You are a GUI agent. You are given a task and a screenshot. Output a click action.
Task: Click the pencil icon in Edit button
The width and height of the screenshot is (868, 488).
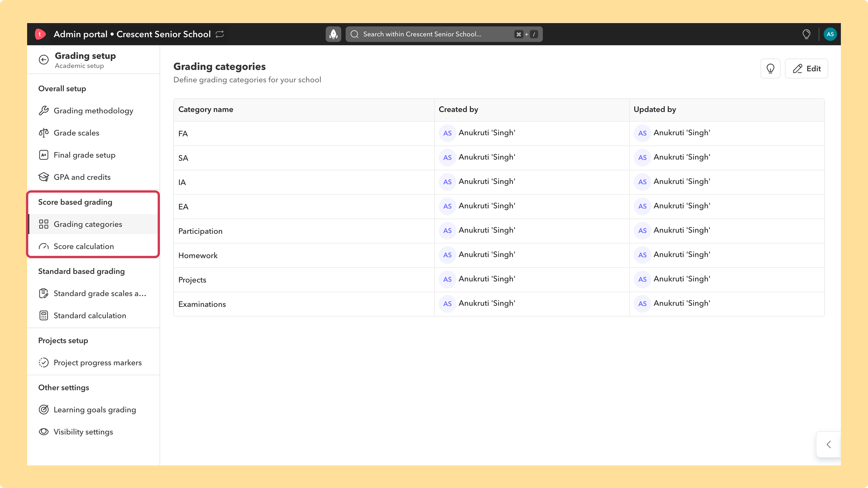[x=798, y=69]
